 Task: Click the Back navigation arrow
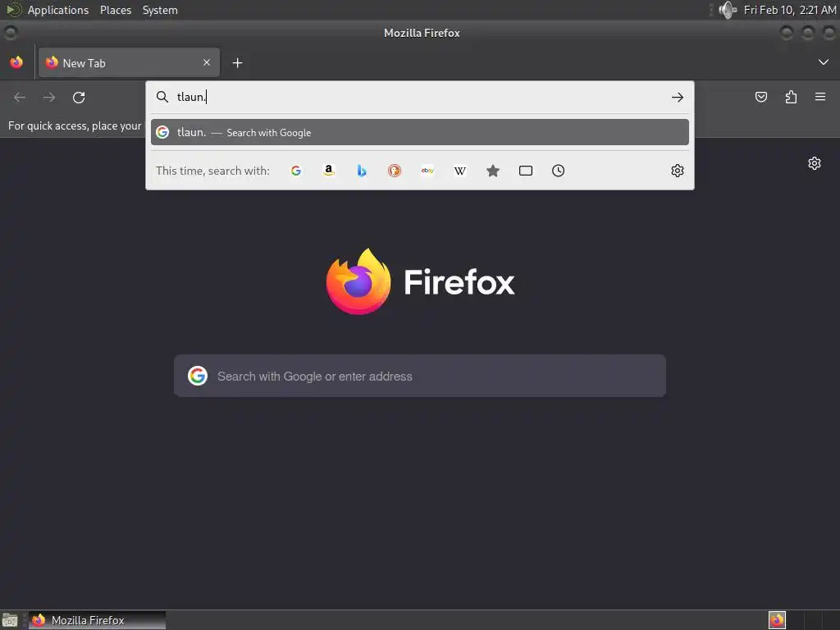tap(20, 98)
